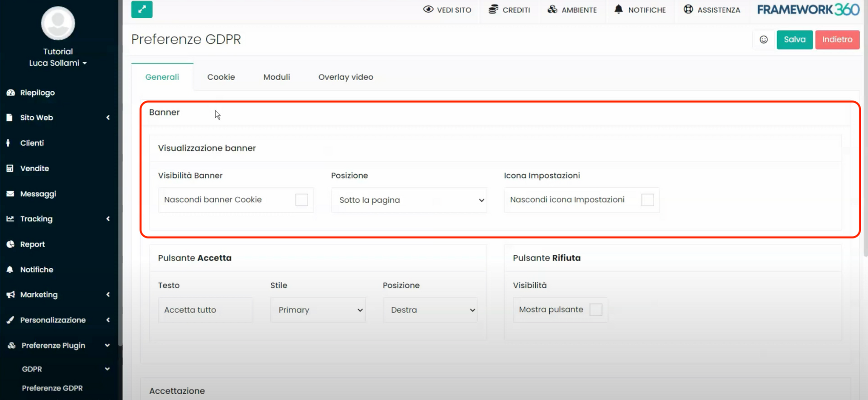Click the green fullscreen expand icon
Viewport: 868px width, 400px height.
142,9
